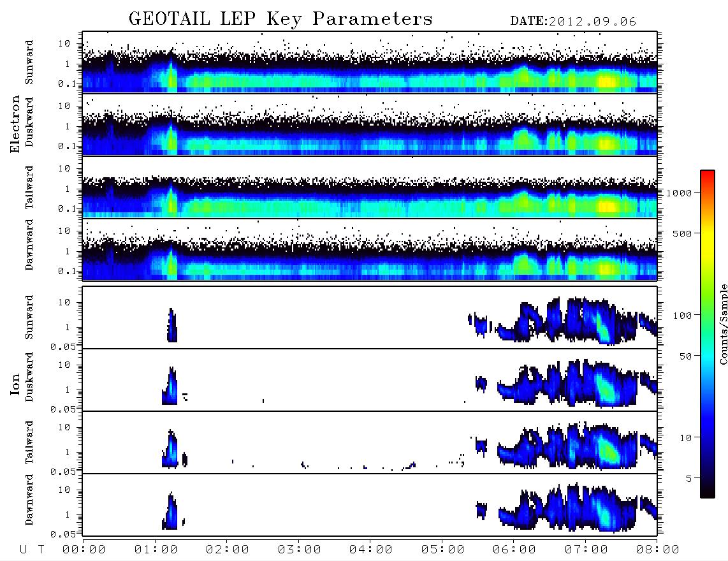This screenshot has width=728, height=561.
Task: Click the Ion Duskward panel label
Action: tap(29, 377)
